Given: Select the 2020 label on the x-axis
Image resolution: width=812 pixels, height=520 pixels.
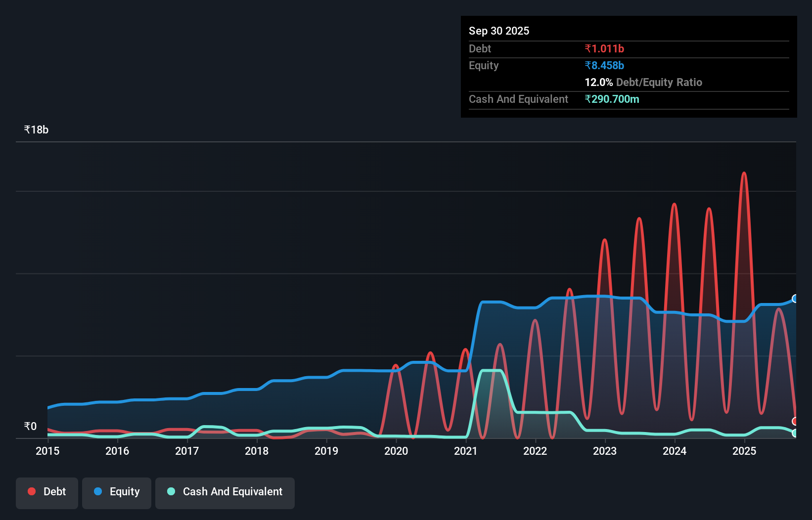Looking at the screenshot, I should [x=396, y=451].
